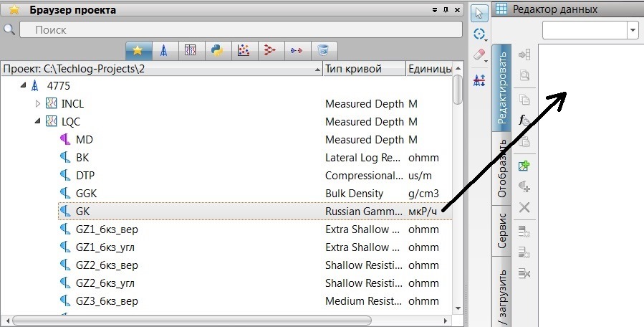Image resolution: width=644 pixels, height=327 pixels.
Task: Collapse the LQC dataset
Action: pos(38,121)
